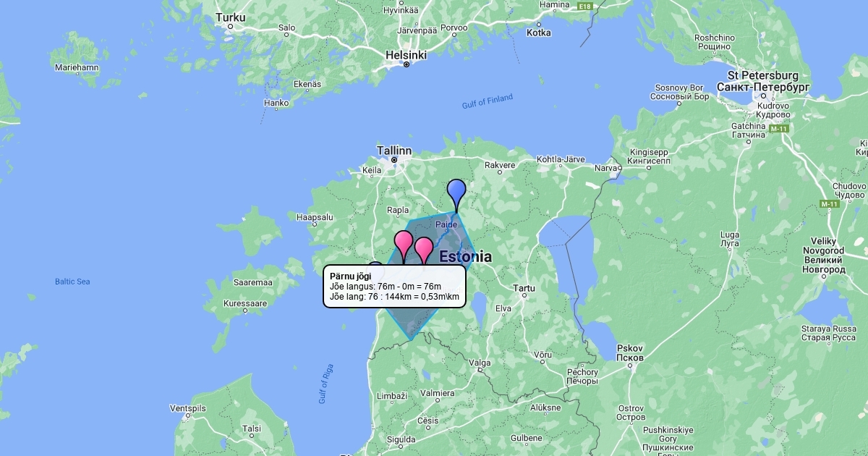Click the partly hidden marker behind the popup

pos(375,263)
